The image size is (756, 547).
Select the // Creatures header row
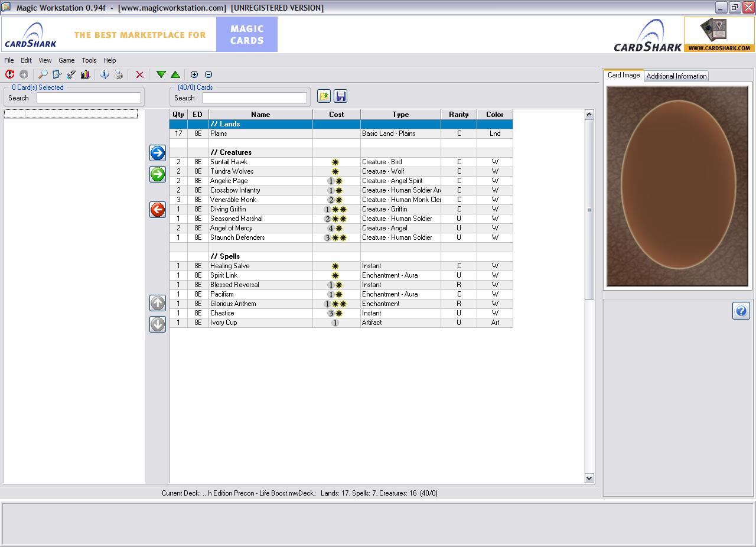point(341,152)
